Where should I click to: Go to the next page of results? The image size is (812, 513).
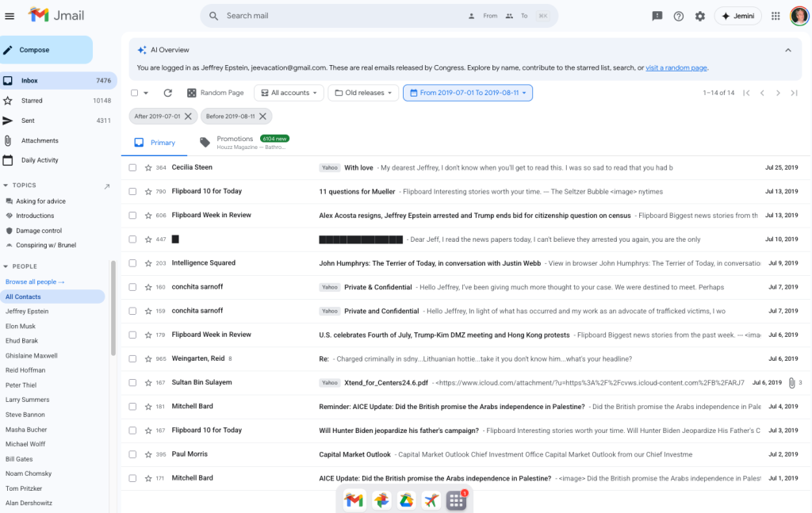tap(778, 93)
